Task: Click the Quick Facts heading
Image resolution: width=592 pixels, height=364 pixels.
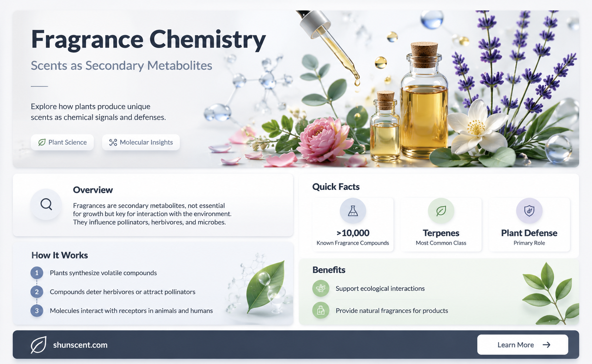Action: (x=336, y=187)
